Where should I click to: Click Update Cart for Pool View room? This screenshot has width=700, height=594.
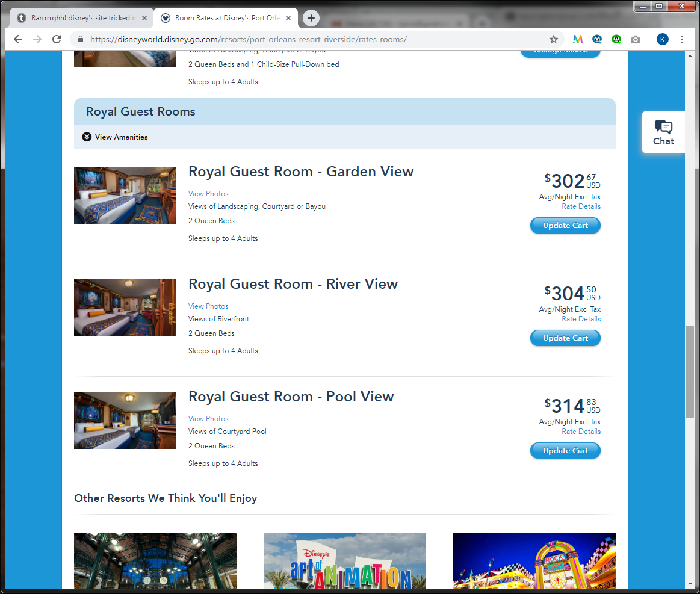[565, 451]
